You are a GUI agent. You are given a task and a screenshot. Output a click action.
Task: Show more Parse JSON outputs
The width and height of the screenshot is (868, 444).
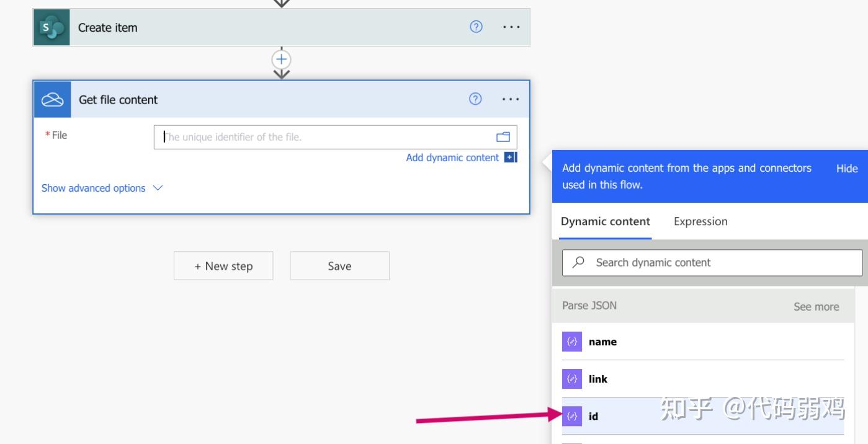[x=816, y=306]
